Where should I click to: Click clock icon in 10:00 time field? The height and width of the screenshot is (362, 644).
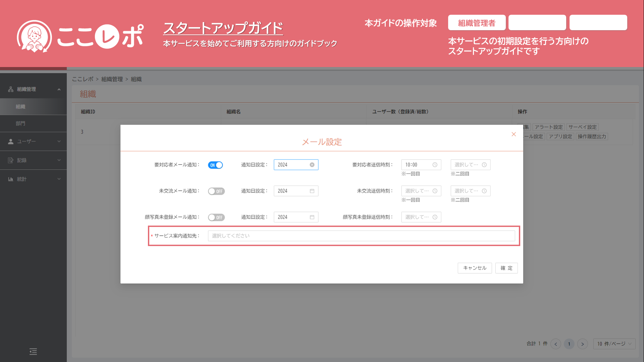coord(435,165)
